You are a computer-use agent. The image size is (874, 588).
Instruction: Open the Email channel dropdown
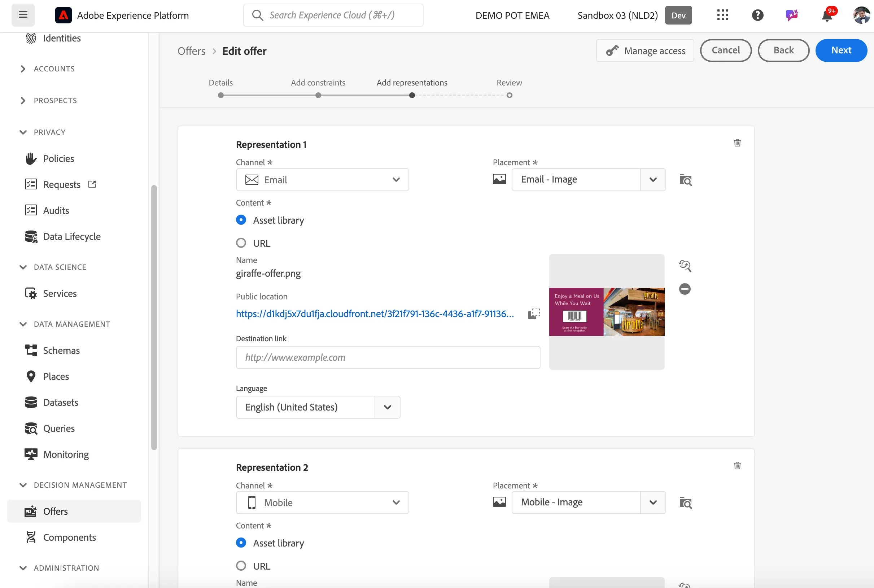(322, 180)
